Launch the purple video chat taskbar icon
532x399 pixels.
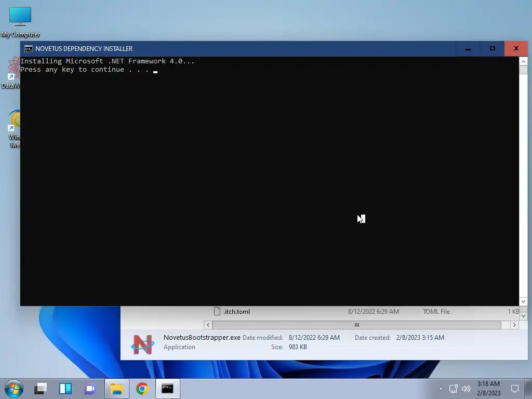point(90,389)
